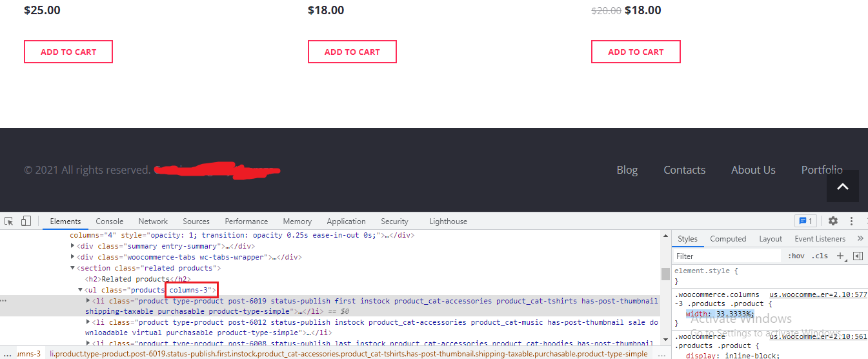Open the Blog footer link

(627, 170)
